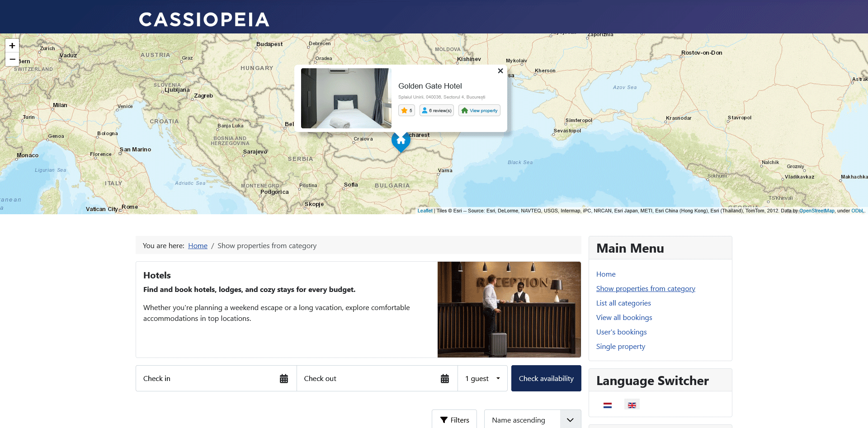868x428 pixels.
Task: Click the Splaiul Unirii address text
Action: click(x=442, y=97)
